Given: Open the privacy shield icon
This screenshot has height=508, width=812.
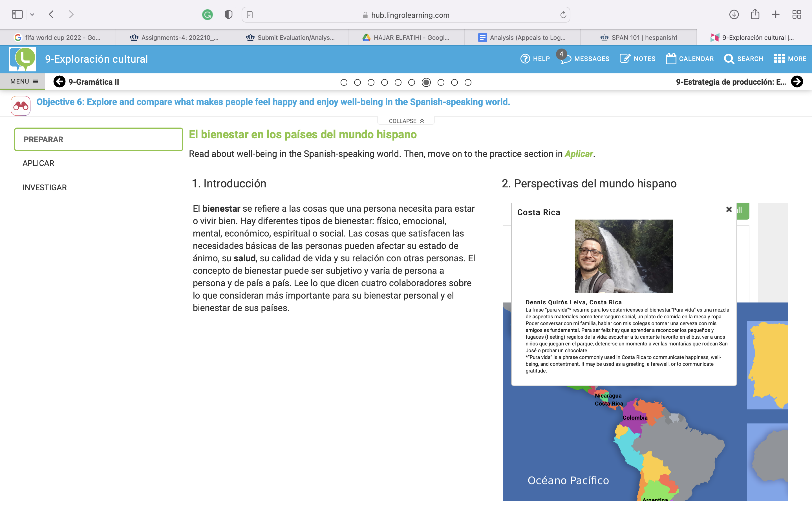Looking at the screenshot, I should tap(228, 15).
